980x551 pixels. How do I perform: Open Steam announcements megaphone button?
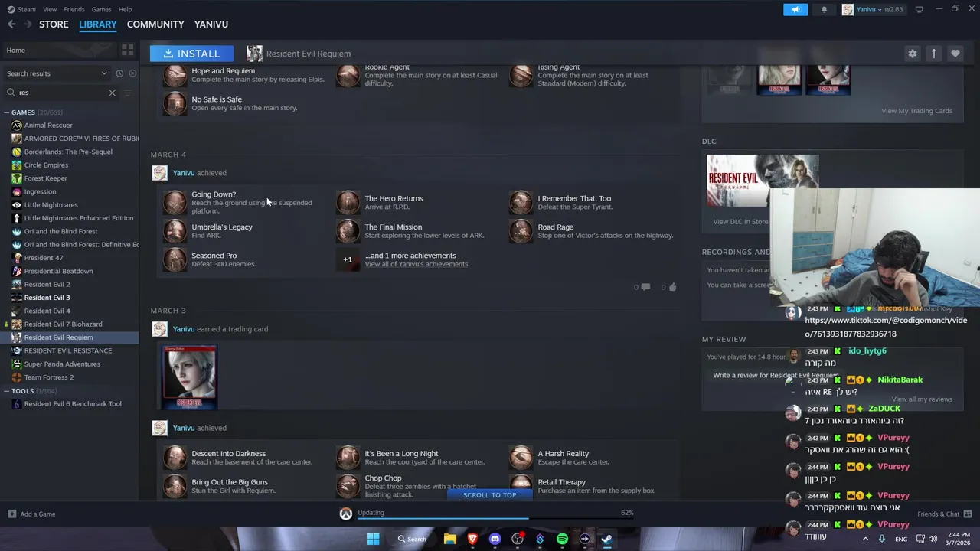click(795, 9)
